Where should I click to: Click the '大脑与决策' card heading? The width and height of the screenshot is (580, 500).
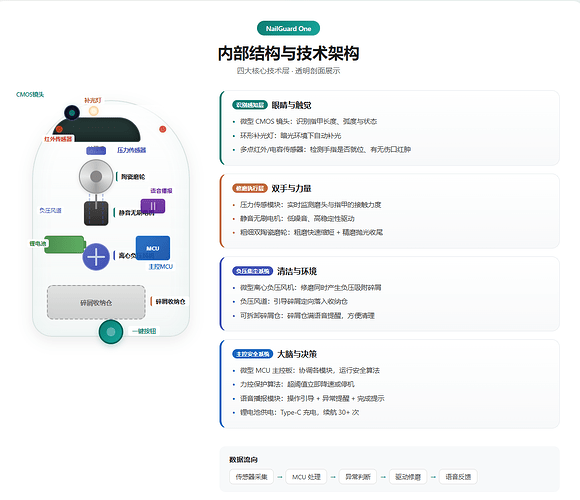297,354
